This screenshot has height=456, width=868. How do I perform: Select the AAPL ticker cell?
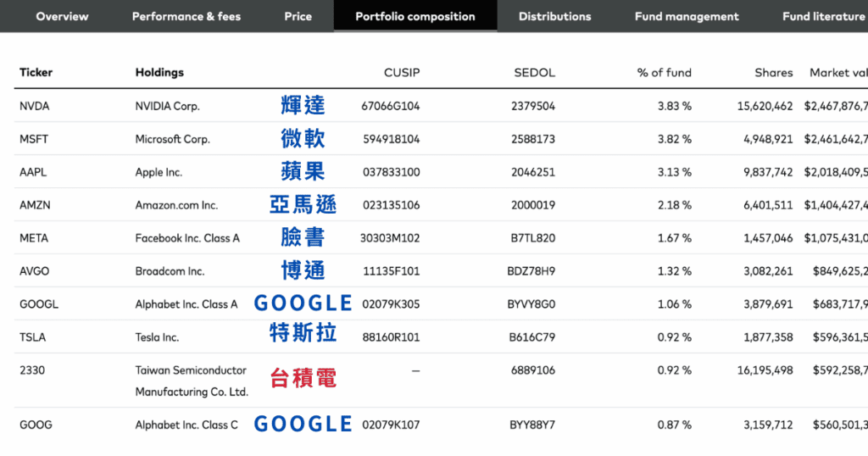point(33,172)
